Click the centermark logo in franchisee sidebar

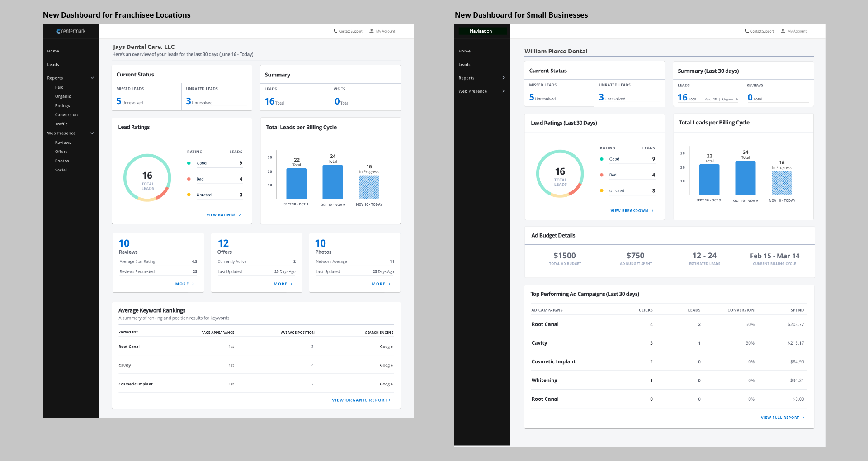click(71, 31)
